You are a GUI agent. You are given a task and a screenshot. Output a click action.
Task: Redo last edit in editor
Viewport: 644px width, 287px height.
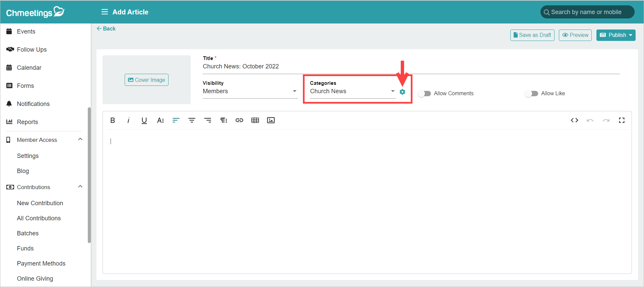point(606,120)
